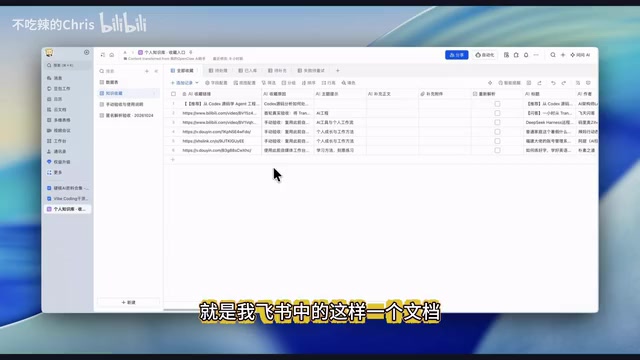Open View Configuration (视图配置) in the toolbar
Screen dimensions: 640x360
244,83
